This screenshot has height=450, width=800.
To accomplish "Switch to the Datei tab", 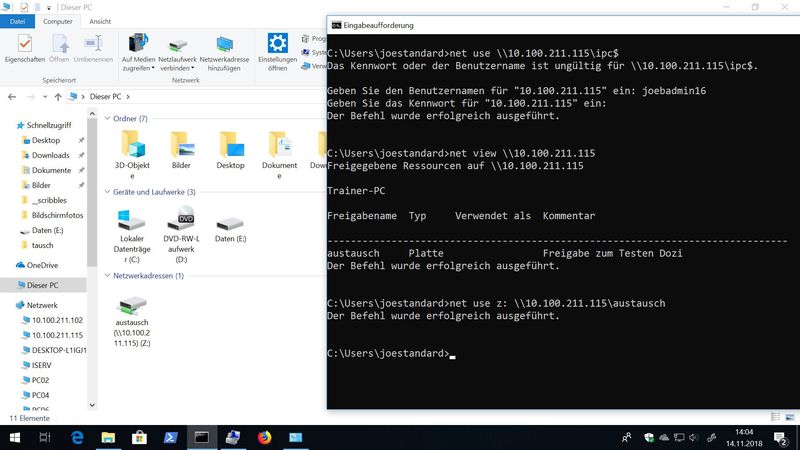I will point(17,21).
